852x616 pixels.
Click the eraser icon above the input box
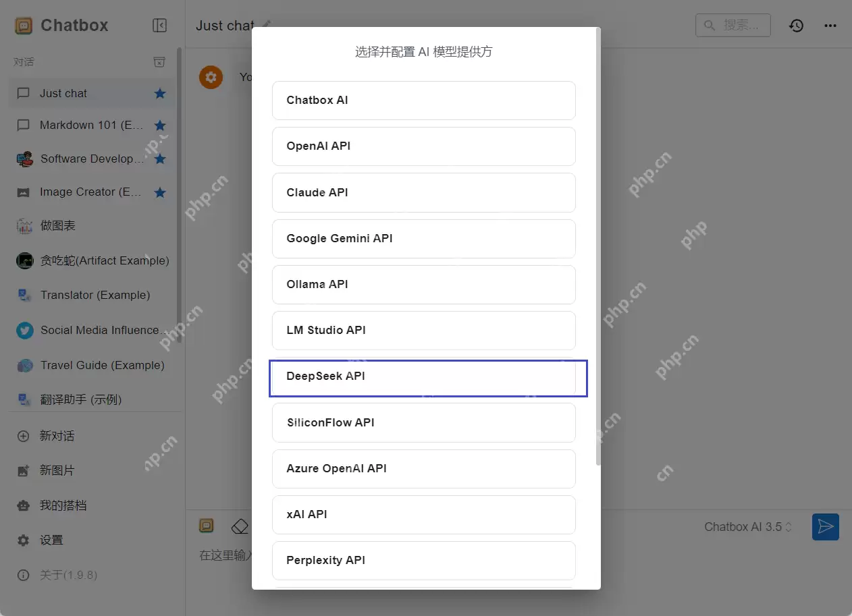[240, 526]
